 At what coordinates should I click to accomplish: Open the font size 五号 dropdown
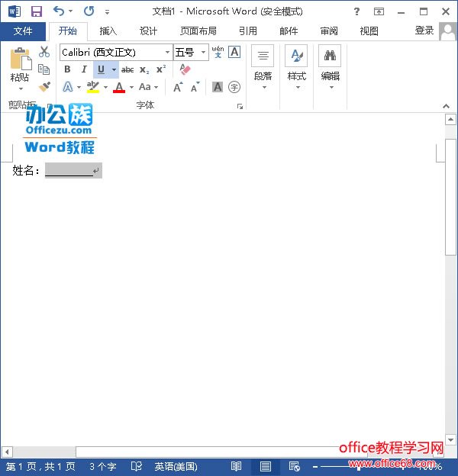tap(204, 52)
